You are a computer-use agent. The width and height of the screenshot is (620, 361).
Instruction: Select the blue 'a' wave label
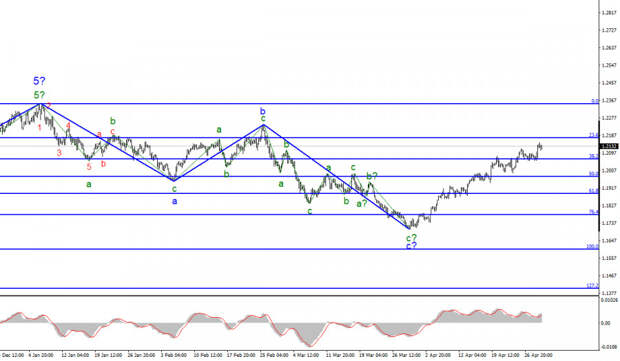click(174, 201)
